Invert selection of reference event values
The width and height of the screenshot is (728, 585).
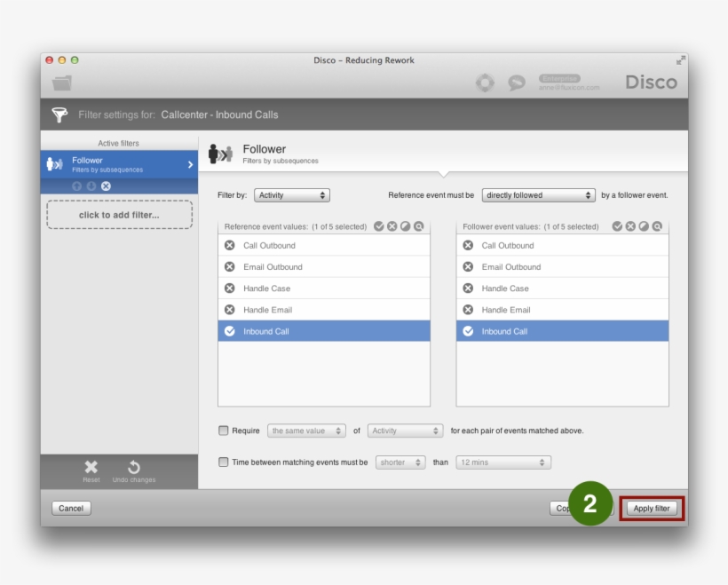tap(405, 226)
